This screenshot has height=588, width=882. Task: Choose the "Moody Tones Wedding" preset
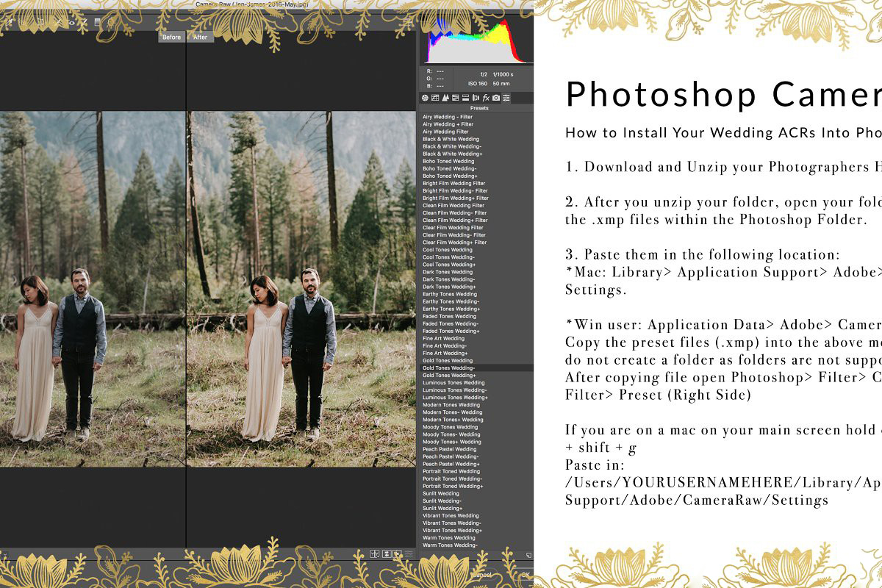pyautogui.click(x=450, y=426)
